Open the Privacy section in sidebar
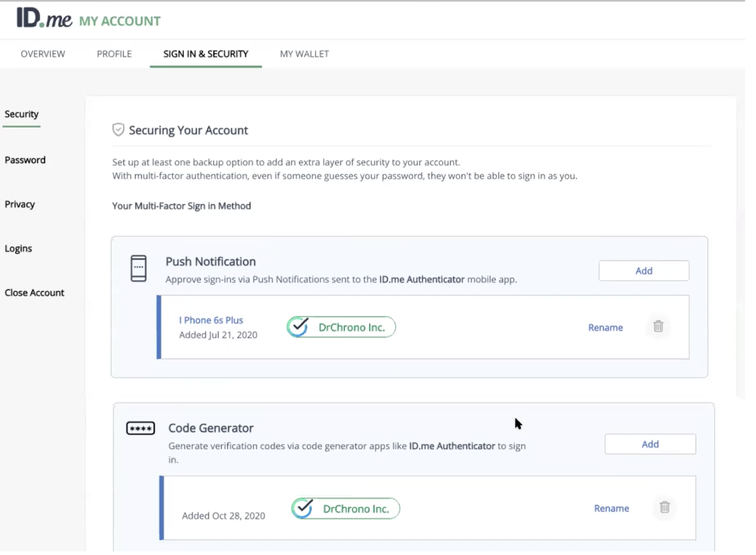 [20, 204]
